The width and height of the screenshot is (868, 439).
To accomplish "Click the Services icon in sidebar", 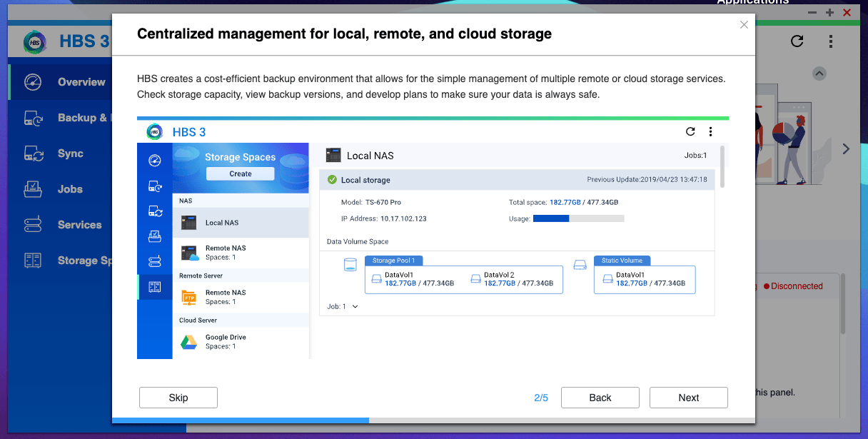I will point(34,225).
